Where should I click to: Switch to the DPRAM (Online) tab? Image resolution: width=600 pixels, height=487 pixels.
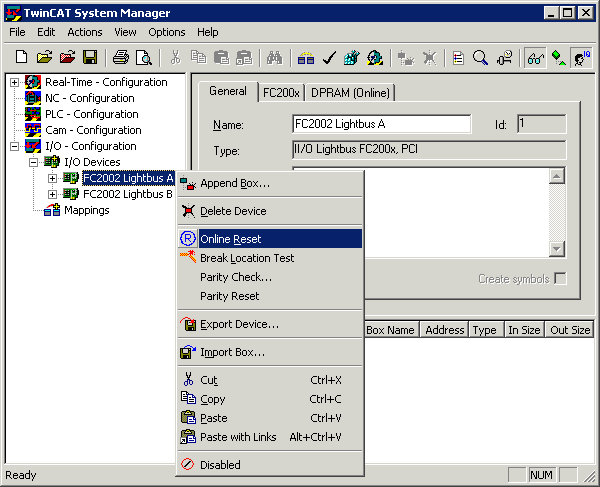tap(350, 93)
